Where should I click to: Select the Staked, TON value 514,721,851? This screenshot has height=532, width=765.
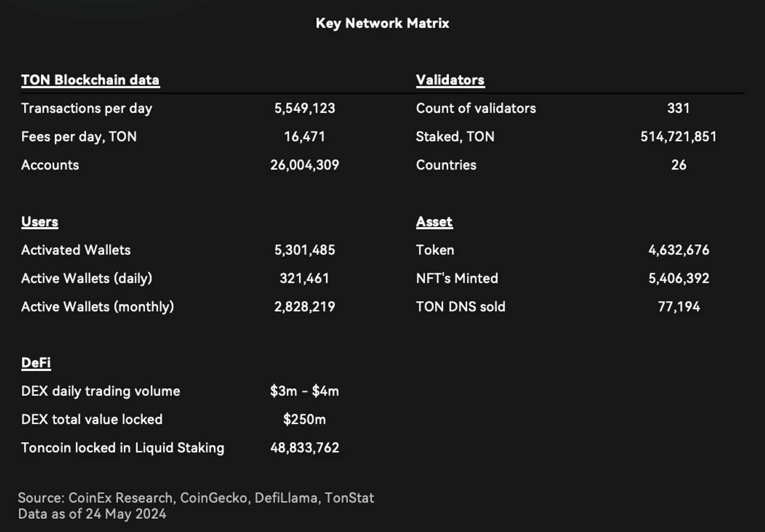tap(678, 137)
